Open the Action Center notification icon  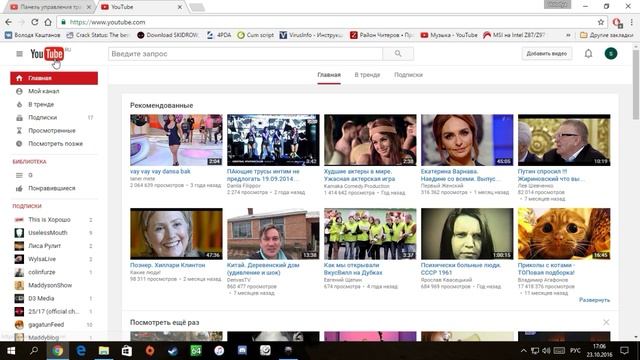pyautogui.click(x=624, y=351)
